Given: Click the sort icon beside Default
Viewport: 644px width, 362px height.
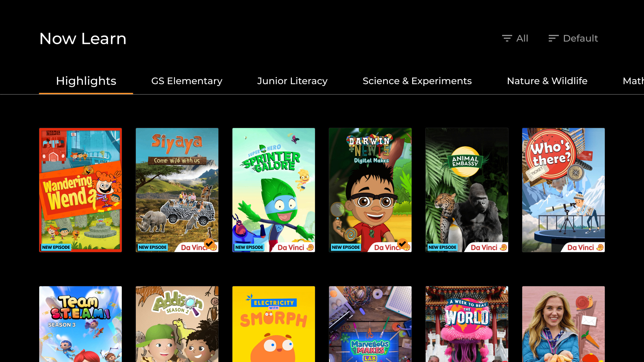Looking at the screenshot, I should (x=553, y=38).
